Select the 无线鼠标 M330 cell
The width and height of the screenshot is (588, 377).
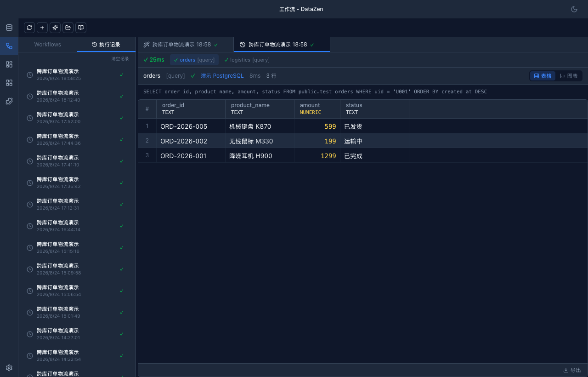click(260, 141)
